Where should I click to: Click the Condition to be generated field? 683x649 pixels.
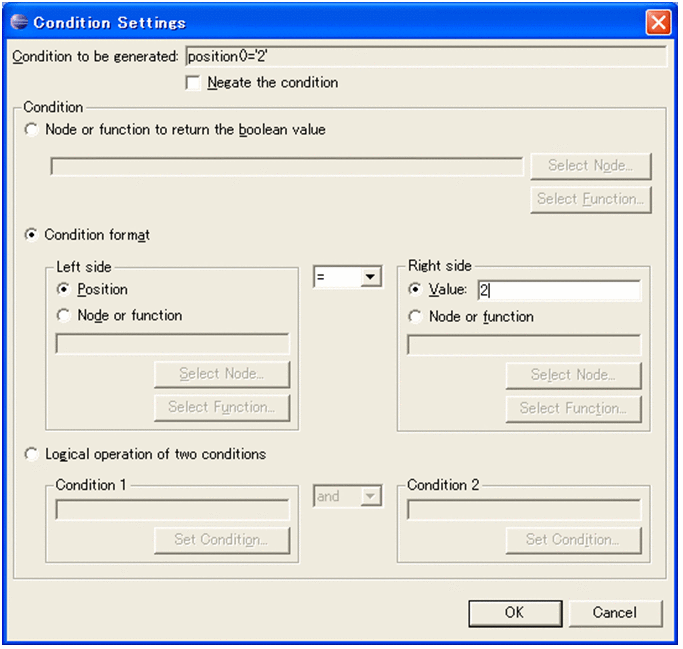click(x=426, y=56)
